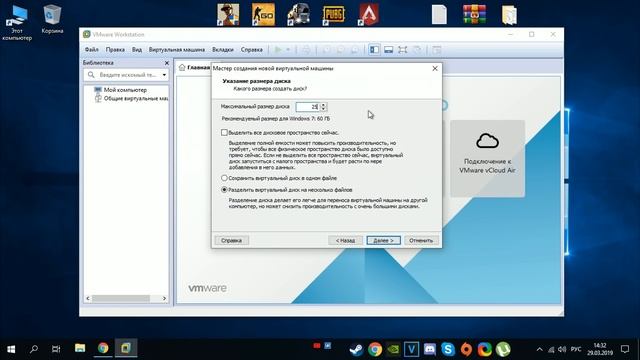The height and width of the screenshot is (360, 640).
Task: Toggle the library sidebar view icon
Action: 374,49
